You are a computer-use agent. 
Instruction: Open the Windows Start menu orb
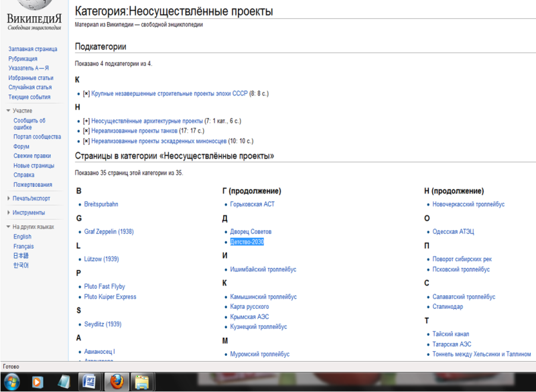point(12,381)
